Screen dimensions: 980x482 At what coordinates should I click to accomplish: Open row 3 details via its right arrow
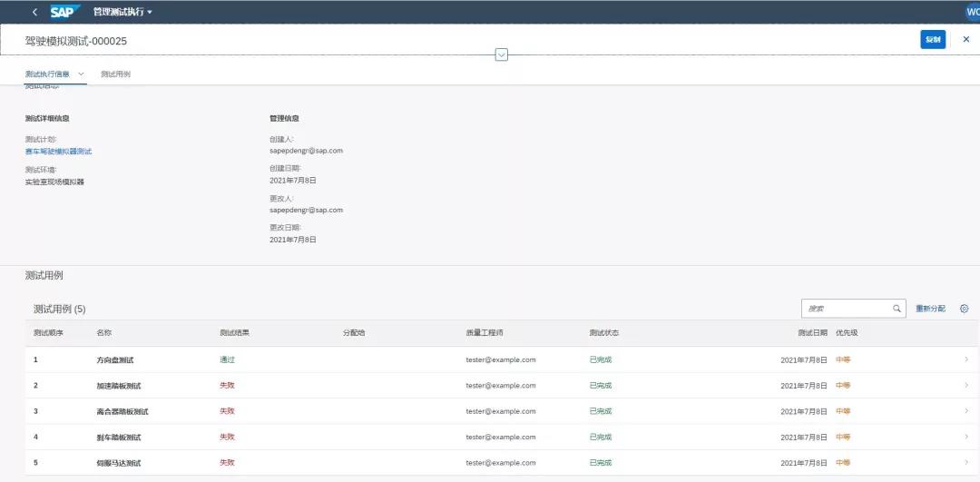tap(965, 411)
